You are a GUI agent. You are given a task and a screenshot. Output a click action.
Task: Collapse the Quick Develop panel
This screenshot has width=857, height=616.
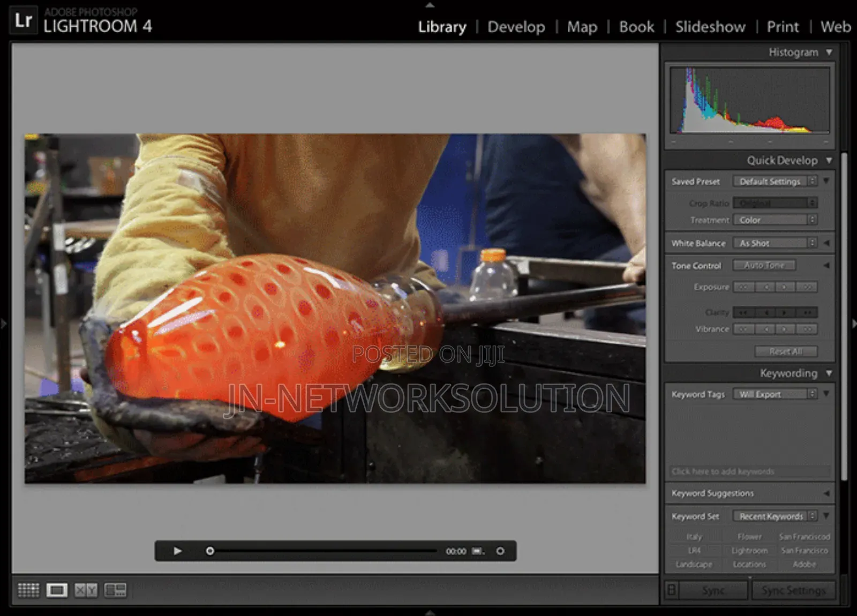[x=829, y=160]
